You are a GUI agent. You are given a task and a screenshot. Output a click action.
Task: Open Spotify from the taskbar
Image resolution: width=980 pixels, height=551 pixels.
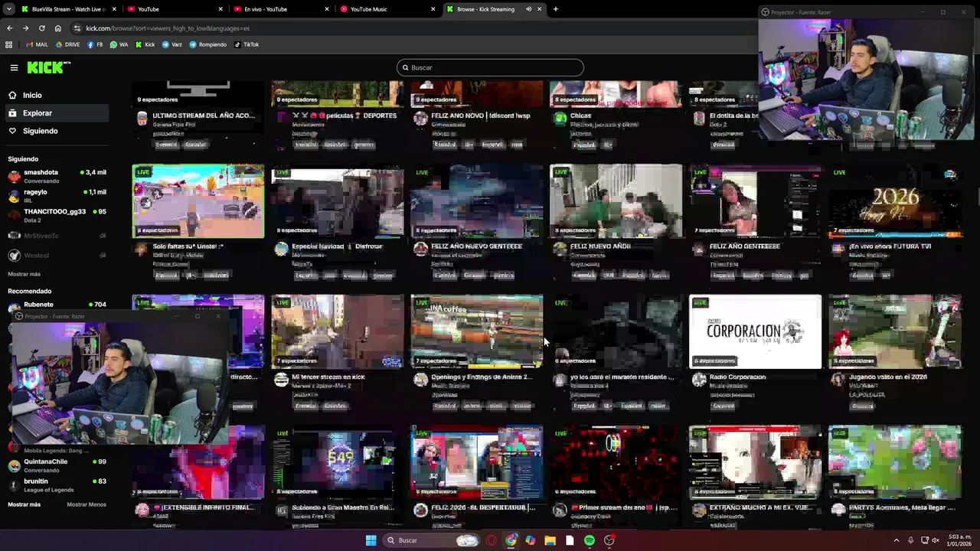589,540
